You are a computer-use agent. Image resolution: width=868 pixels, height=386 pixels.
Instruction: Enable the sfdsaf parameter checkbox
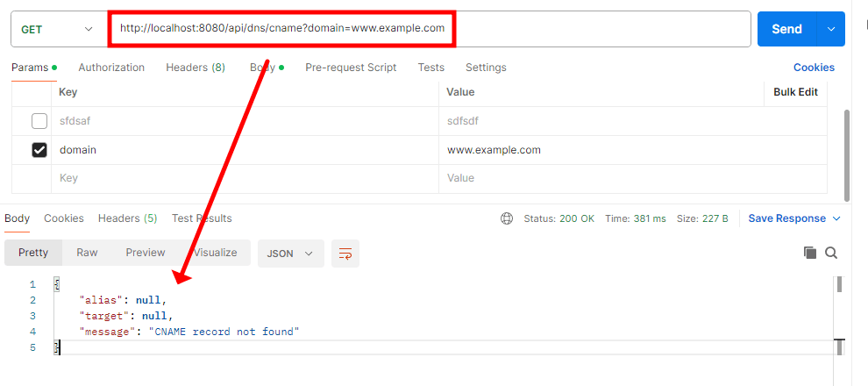coord(39,121)
